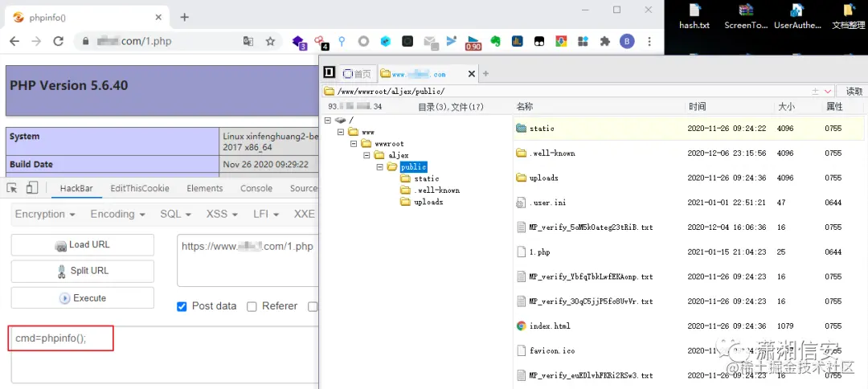
Task: Open ScreenTo desktop shortcut
Action: [x=746, y=17]
